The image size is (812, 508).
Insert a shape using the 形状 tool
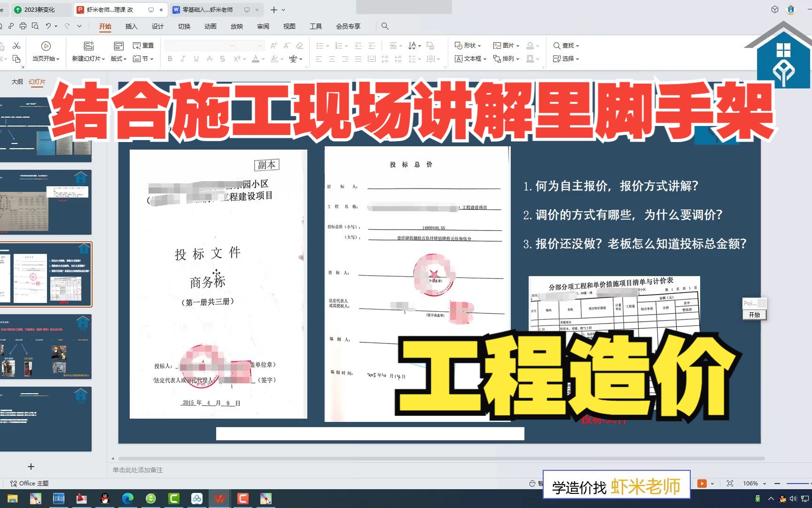(467, 45)
